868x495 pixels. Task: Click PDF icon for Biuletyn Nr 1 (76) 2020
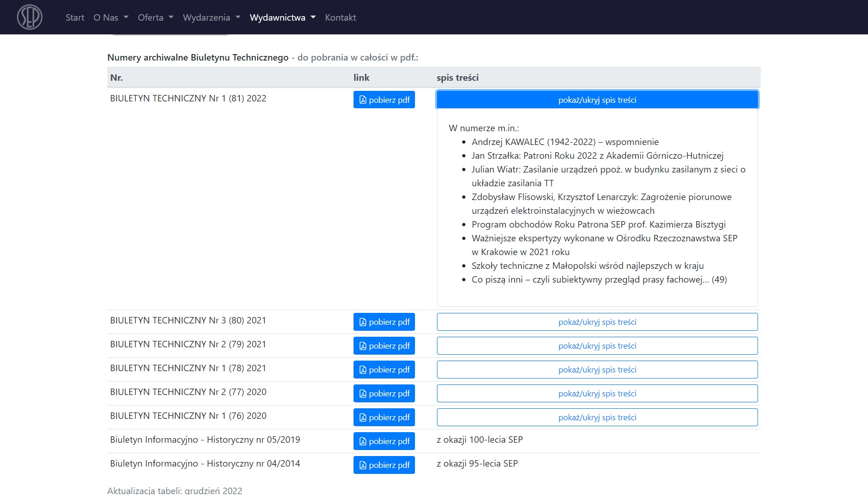(363, 417)
